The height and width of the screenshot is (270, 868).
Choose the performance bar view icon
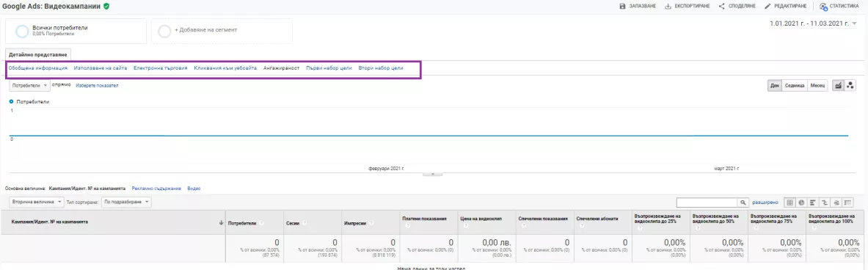click(813, 202)
